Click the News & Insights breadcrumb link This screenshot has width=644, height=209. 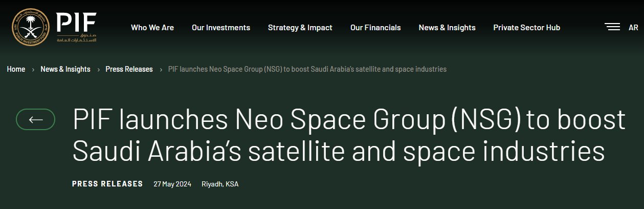pos(65,69)
